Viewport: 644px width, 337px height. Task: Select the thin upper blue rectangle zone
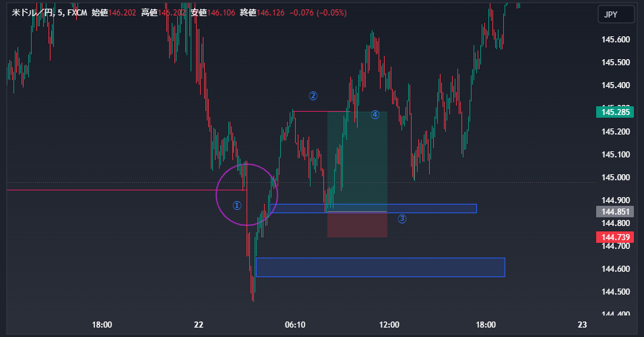click(438, 209)
